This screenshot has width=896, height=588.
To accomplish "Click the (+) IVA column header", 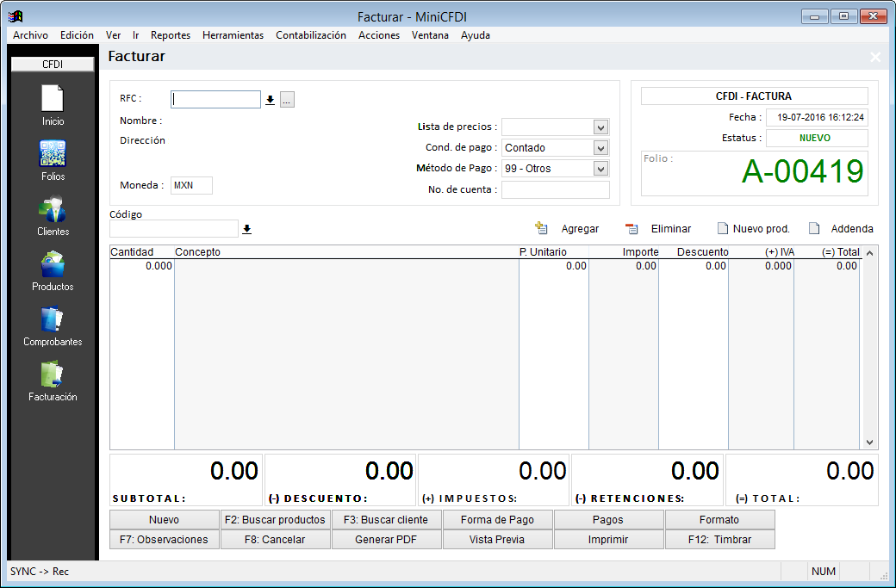I will [x=761, y=252].
